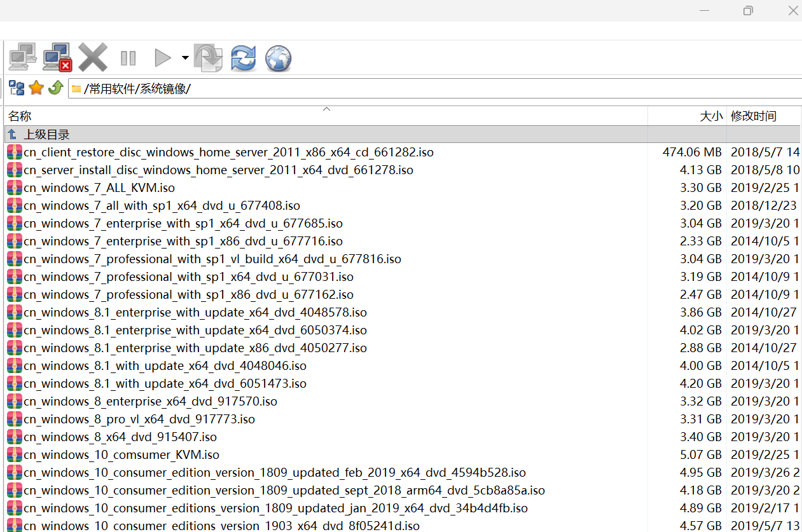The image size is (802, 532).
Task: Click the favorites star icon
Action: point(36,88)
